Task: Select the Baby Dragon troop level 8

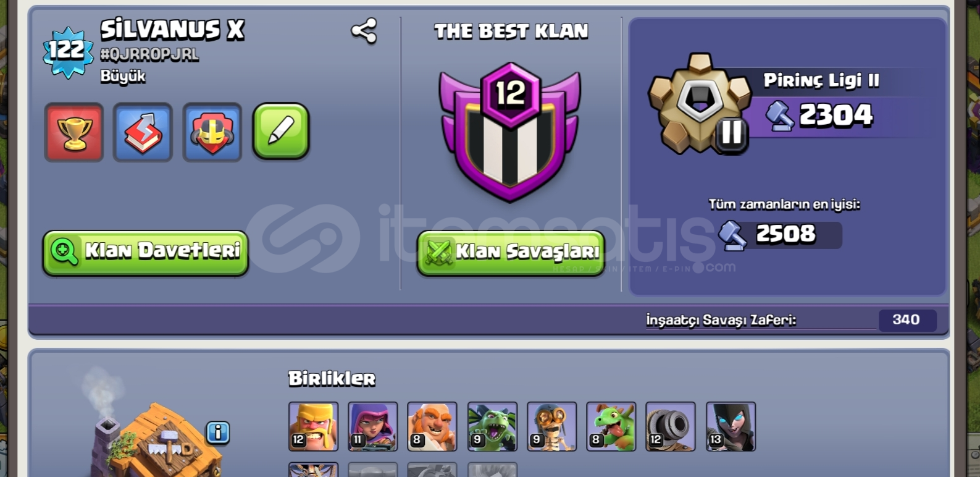Action: (x=611, y=426)
